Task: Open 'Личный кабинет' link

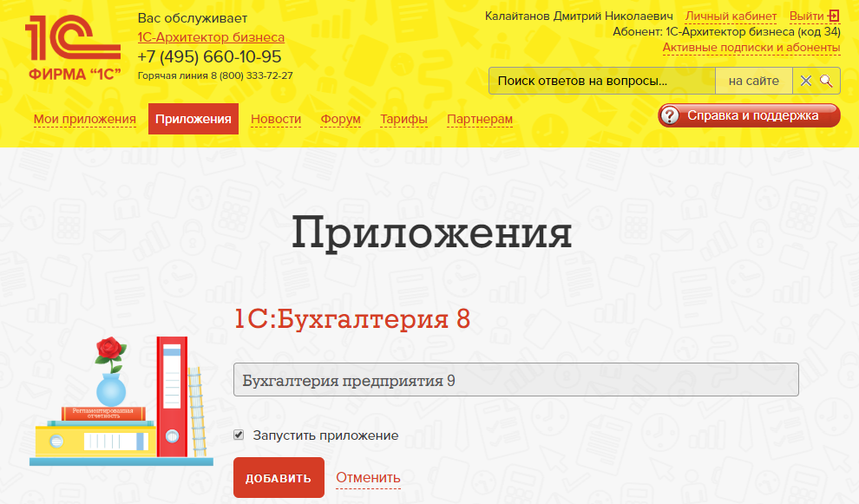Action: point(731,16)
